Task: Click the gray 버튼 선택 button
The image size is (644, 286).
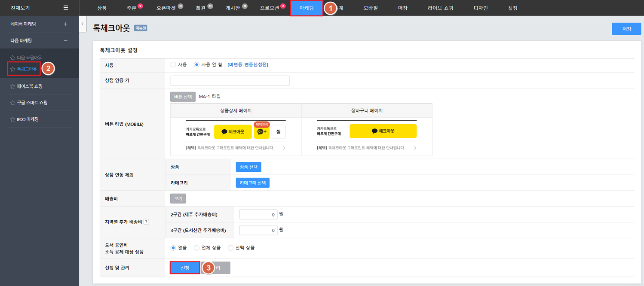Action: 183,97
